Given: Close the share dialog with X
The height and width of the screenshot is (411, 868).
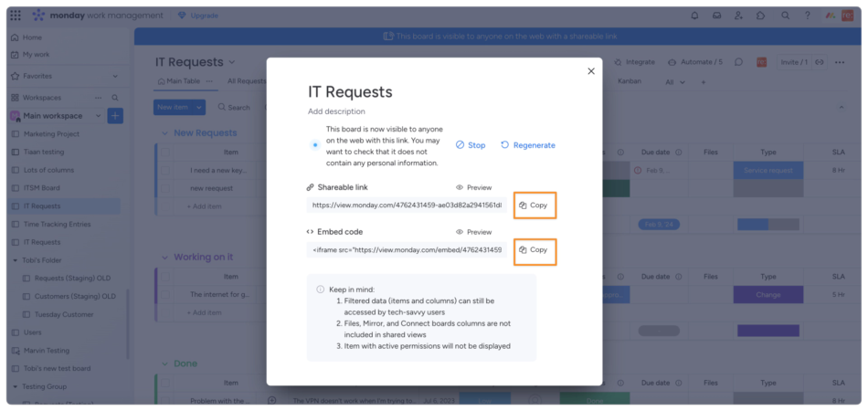Looking at the screenshot, I should pos(590,71).
